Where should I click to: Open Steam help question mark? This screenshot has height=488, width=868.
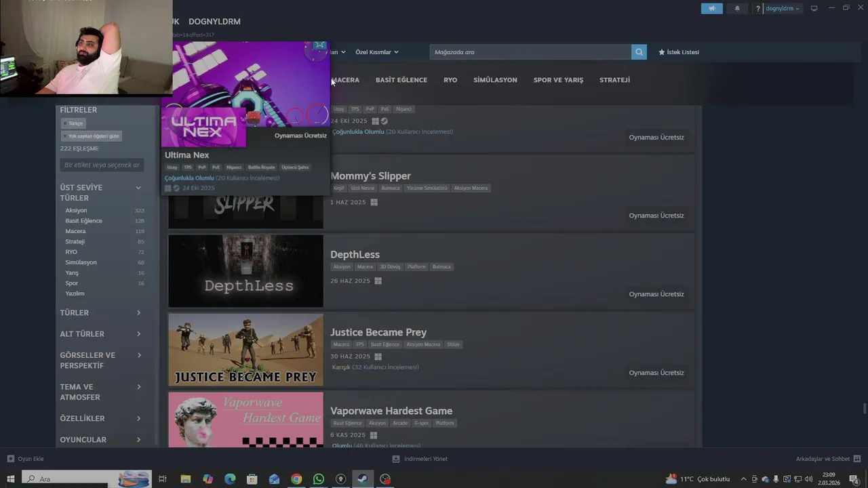[x=758, y=9]
